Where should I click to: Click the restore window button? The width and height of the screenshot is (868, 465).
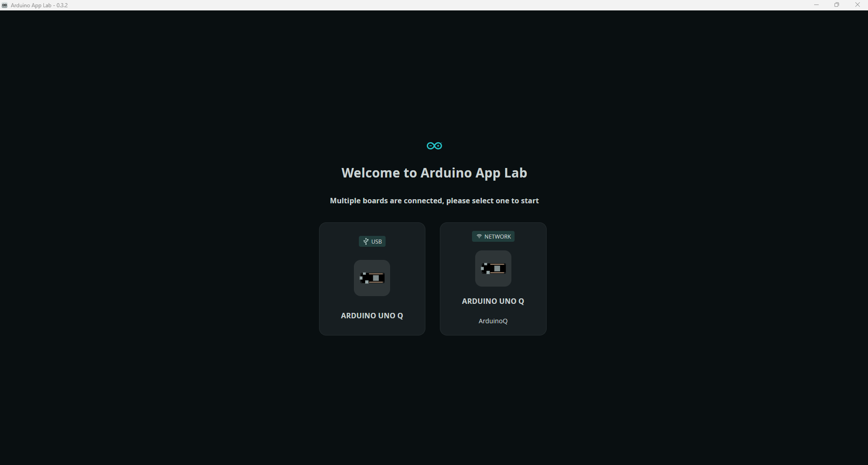[x=837, y=5]
